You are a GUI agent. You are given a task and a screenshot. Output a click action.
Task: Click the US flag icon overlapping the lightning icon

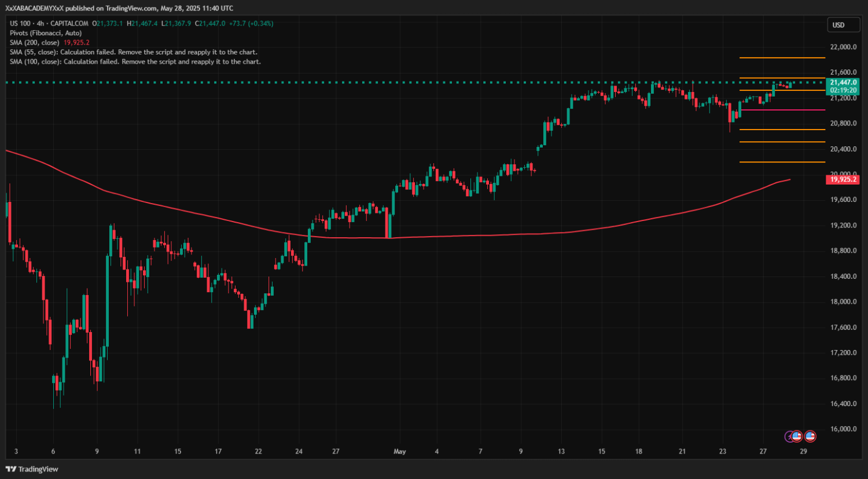click(x=797, y=436)
